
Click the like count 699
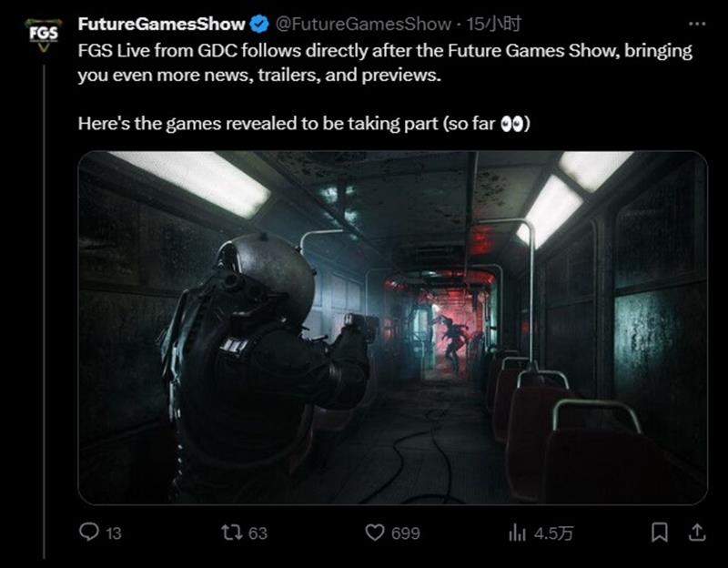tap(405, 533)
